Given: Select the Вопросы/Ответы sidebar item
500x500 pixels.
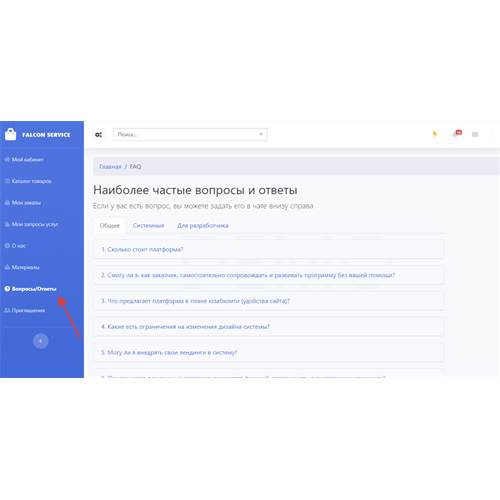Looking at the screenshot, I should click(x=30, y=289).
